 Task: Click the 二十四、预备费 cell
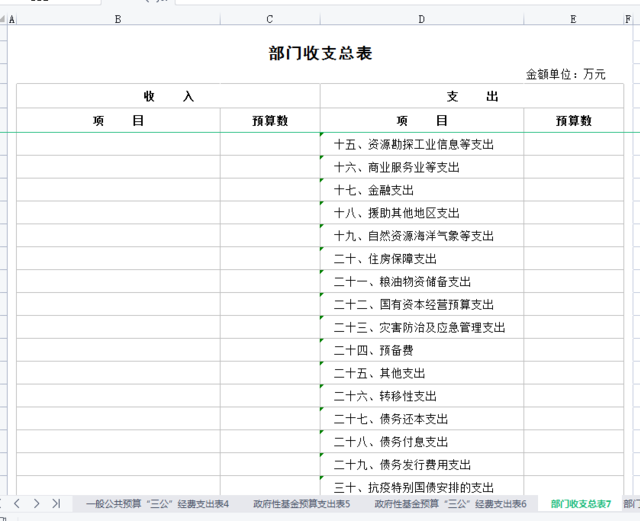[422, 351]
